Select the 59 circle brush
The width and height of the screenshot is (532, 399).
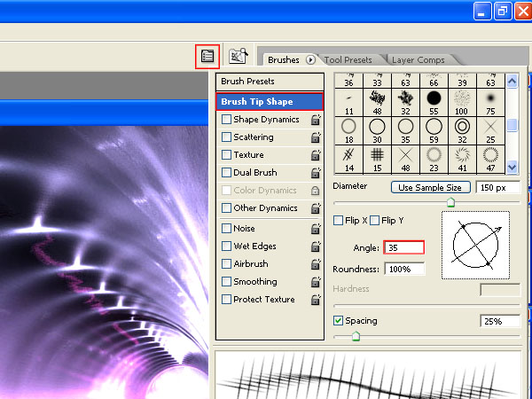pyautogui.click(x=434, y=131)
